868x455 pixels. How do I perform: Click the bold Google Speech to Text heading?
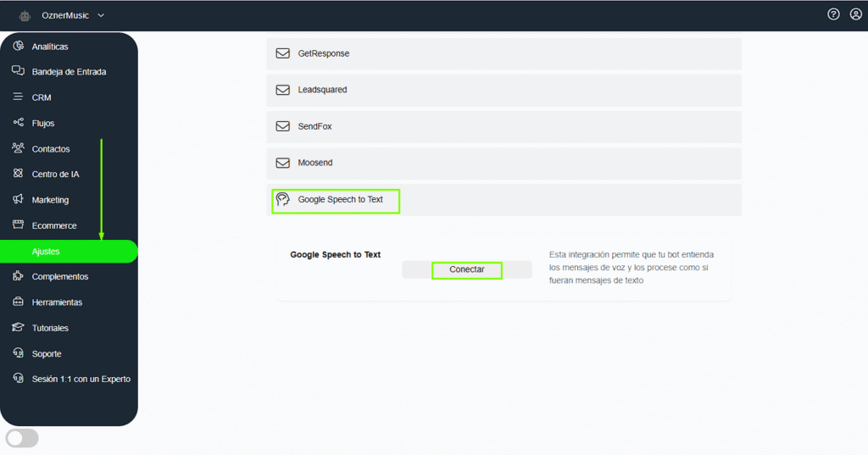[335, 255]
